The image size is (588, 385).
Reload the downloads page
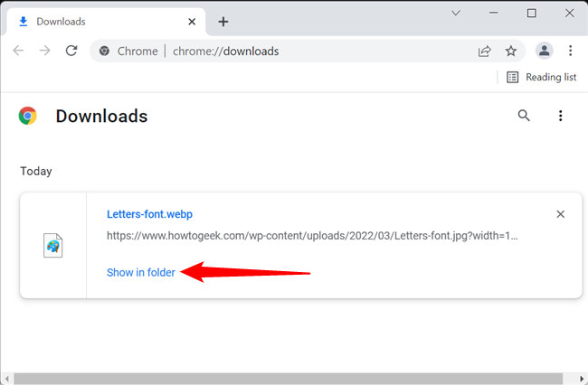71,51
